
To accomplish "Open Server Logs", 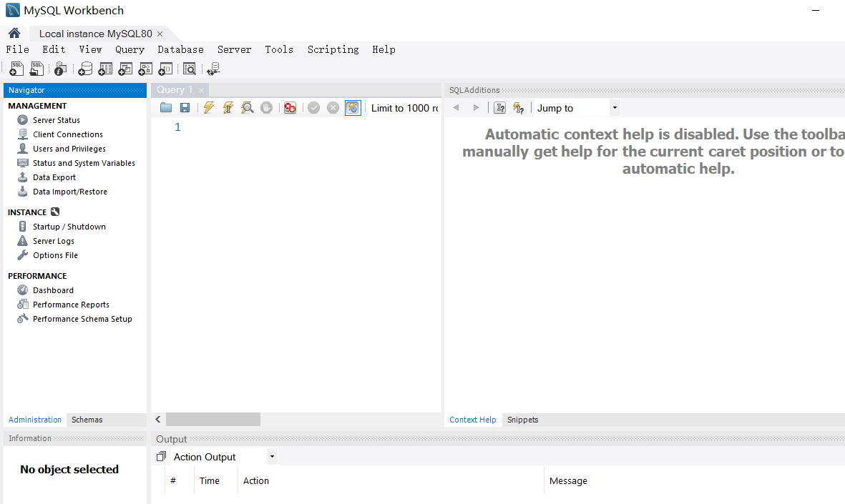I will [x=54, y=241].
